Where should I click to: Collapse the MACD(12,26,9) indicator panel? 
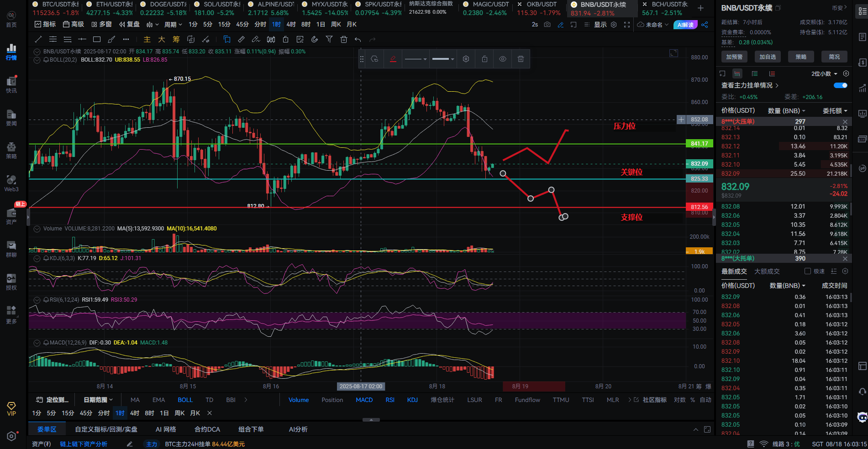pos(37,343)
